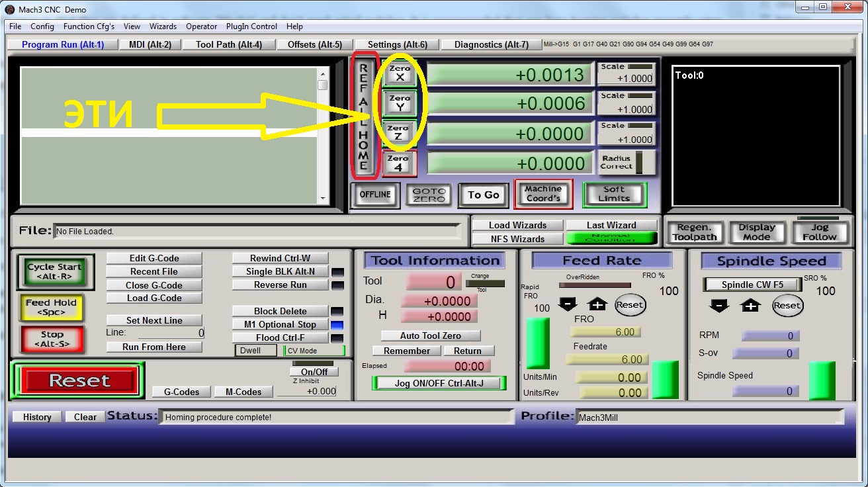Viewport: 868px width, 487px height.
Task: Open the Wizards menu
Action: click(163, 26)
